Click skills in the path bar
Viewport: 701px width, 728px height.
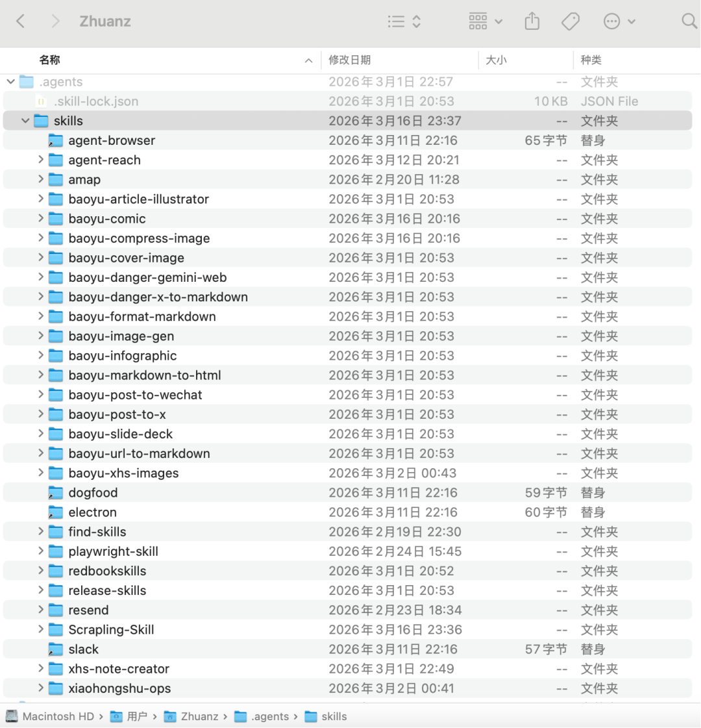[326, 716]
